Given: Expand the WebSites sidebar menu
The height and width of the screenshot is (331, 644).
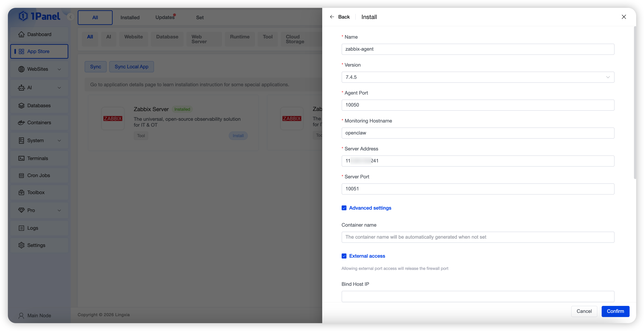Looking at the screenshot, I should [59, 69].
